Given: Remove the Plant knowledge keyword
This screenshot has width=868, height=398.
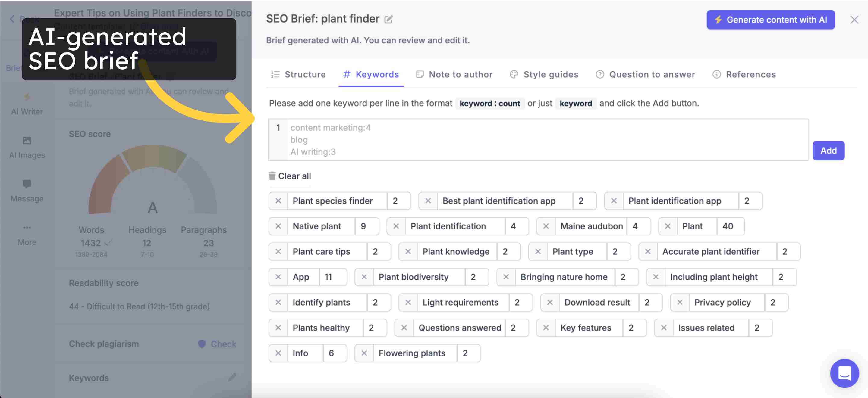Looking at the screenshot, I should (408, 252).
